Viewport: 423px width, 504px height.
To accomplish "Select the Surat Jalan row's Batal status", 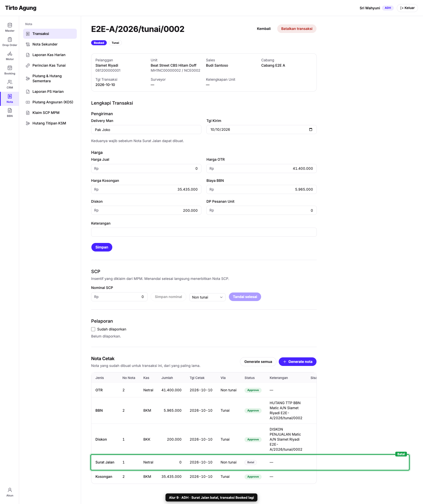I will [251, 462].
